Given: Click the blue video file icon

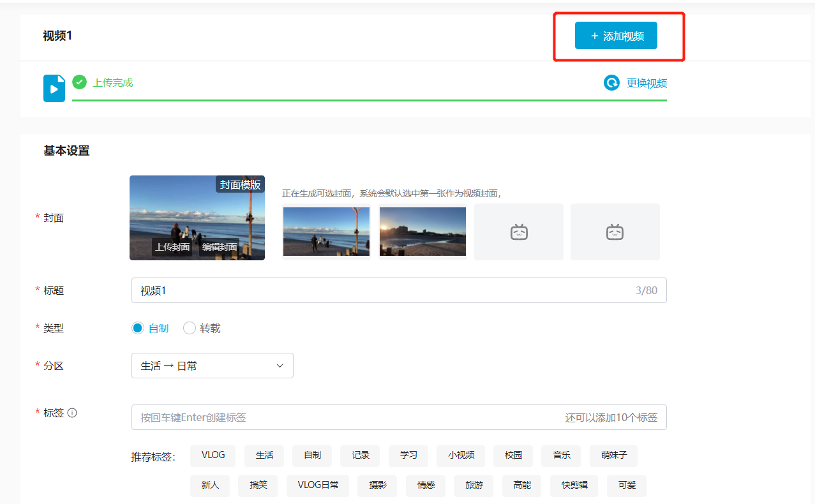Looking at the screenshot, I should (x=54, y=88).
